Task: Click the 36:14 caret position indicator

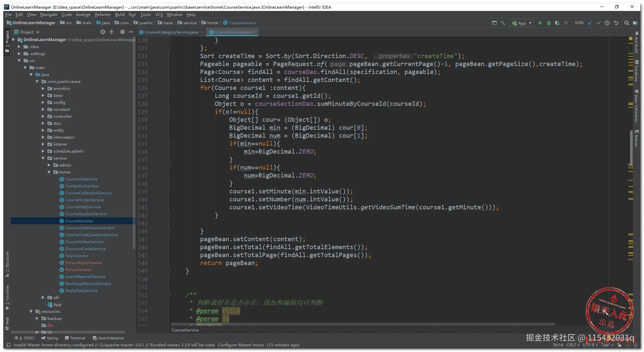Action: point(558,345)
